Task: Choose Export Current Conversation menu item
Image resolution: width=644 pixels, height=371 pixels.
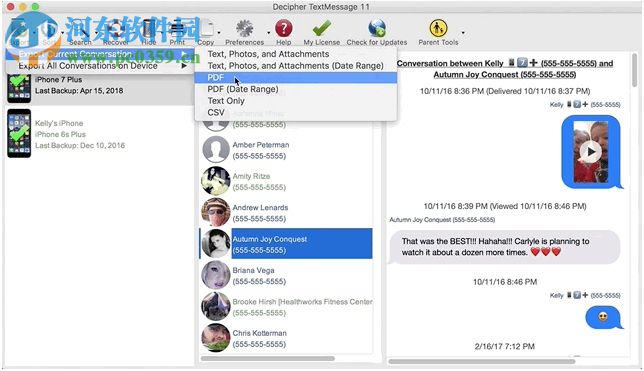Action: [99, 54]
